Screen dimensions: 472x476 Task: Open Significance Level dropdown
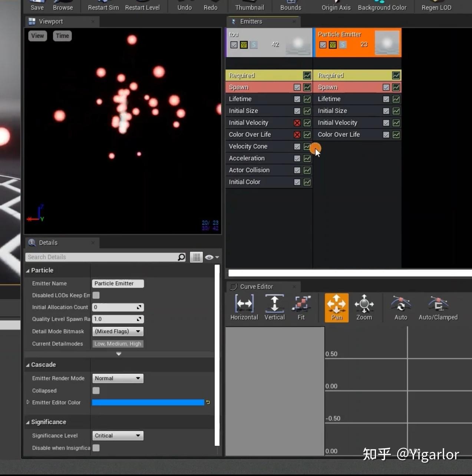[118, 436]
